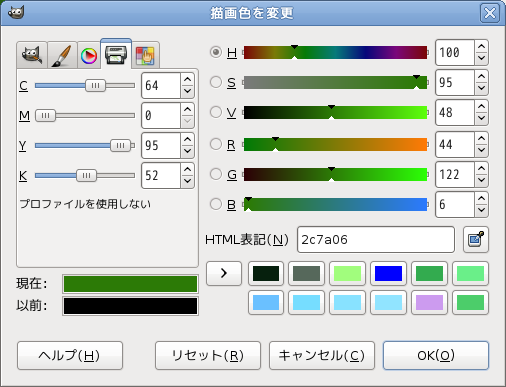
Task: Click the リセット(R) reset button
Action: click(x=208, y=355)
